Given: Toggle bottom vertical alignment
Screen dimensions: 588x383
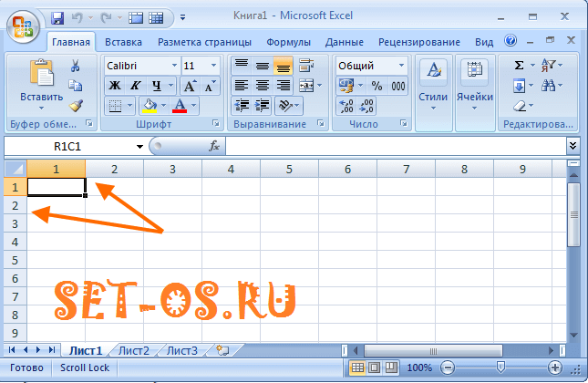Looking at the screenshot, I should [x=284, y=66].
